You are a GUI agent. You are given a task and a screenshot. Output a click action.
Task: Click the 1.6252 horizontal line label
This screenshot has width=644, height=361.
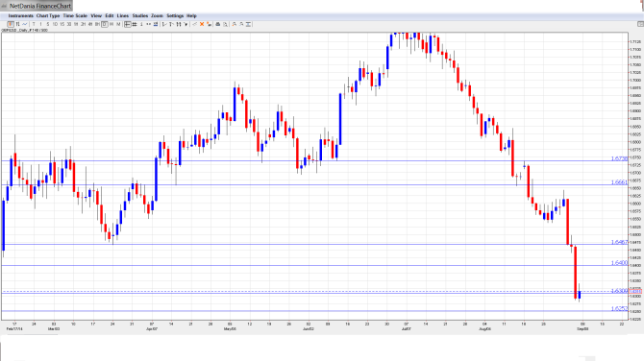[619, 308]
